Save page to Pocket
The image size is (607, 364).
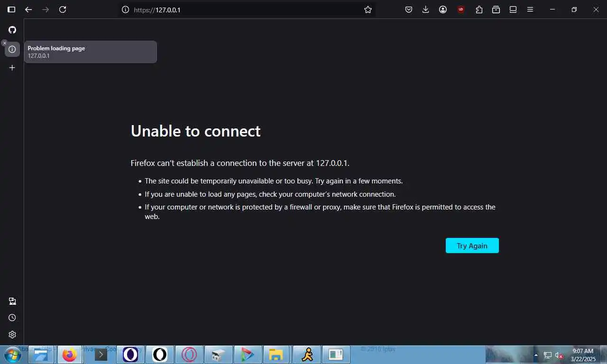[x=409, y=9]
